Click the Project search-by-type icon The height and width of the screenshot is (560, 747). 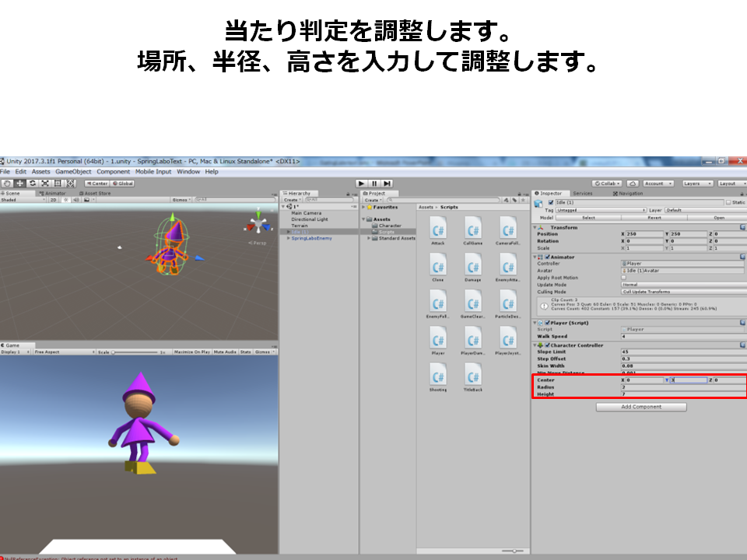point(506,201)
